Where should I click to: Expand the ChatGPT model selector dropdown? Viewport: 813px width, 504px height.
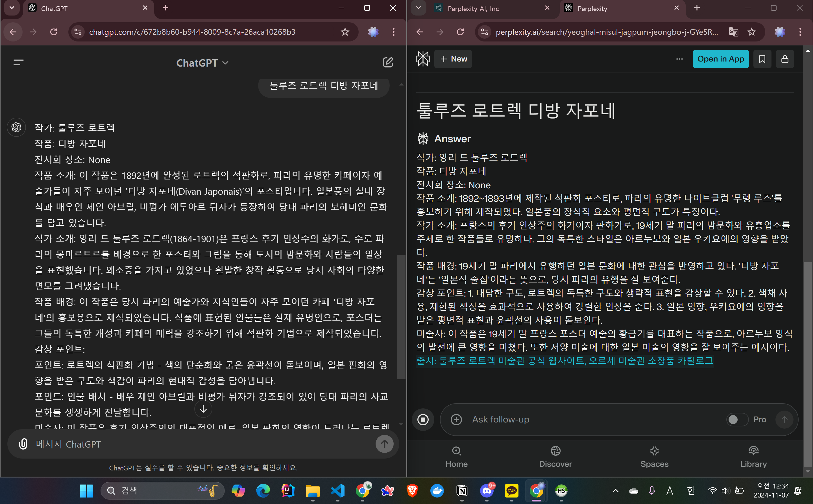[202, 63]
